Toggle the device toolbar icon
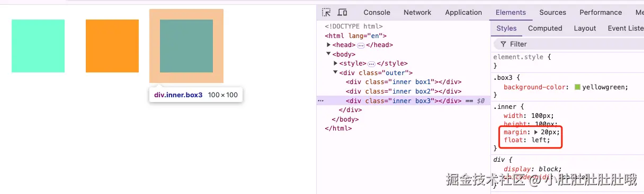 point(342,12)
